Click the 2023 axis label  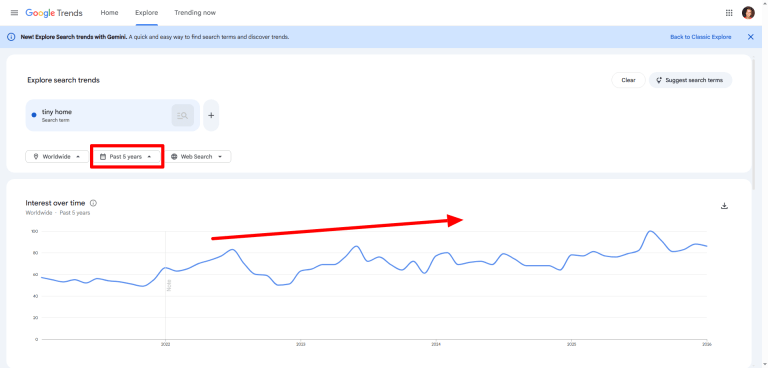(x=301, y=345)
